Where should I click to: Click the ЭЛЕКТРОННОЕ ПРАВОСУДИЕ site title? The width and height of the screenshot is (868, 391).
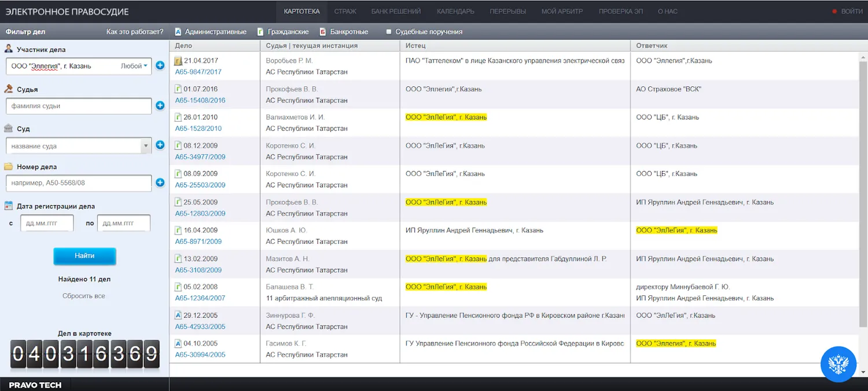(67, 12)
